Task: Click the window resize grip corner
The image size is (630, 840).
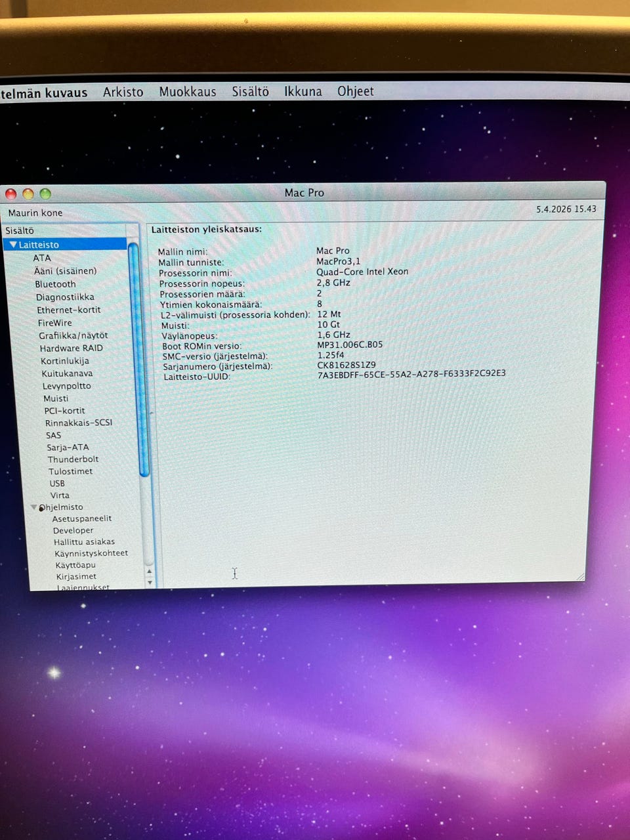Action: coord(579,577)
